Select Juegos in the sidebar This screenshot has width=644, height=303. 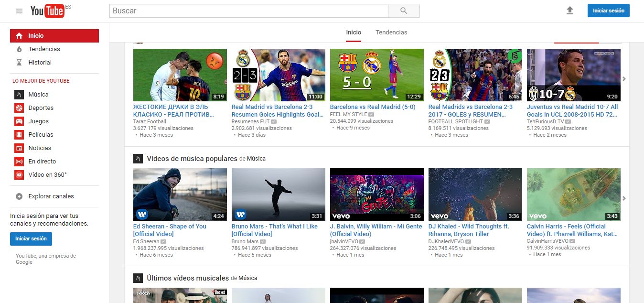click(38, 121)
